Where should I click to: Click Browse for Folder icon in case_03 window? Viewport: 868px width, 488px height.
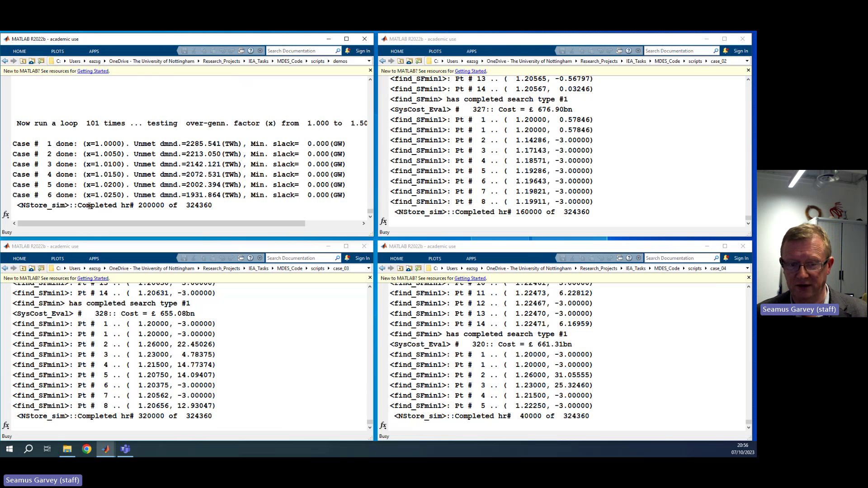(41, 268)
